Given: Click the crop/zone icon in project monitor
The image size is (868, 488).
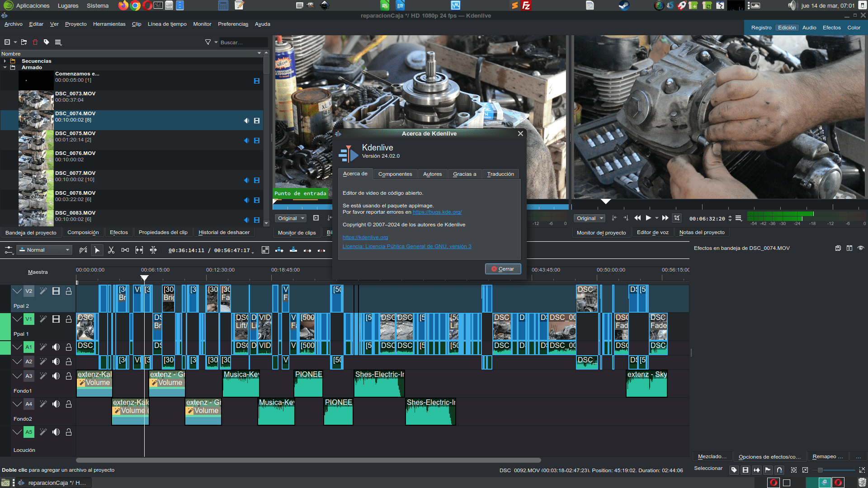Looking at the screenshot, I should [x=677, y=218].
